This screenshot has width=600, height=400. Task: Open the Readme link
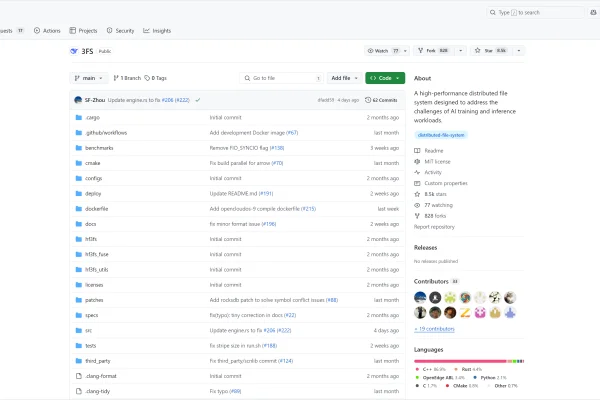tap(429, 151)
